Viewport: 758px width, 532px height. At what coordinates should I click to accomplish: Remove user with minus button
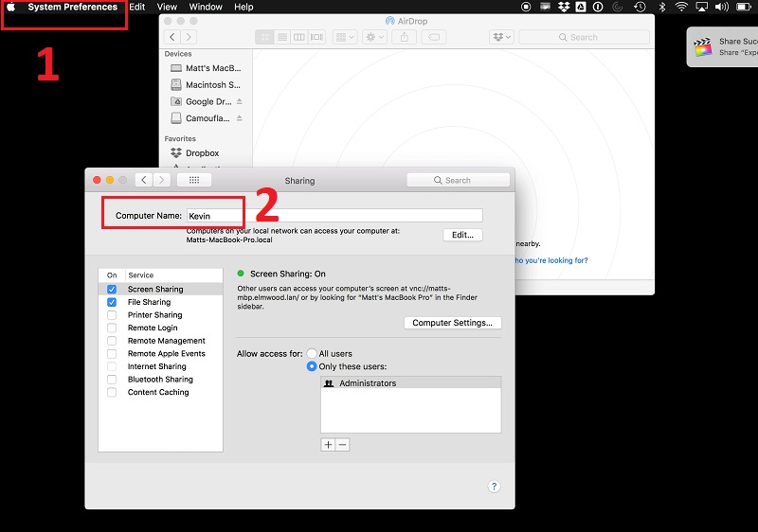tap(343, 445)
